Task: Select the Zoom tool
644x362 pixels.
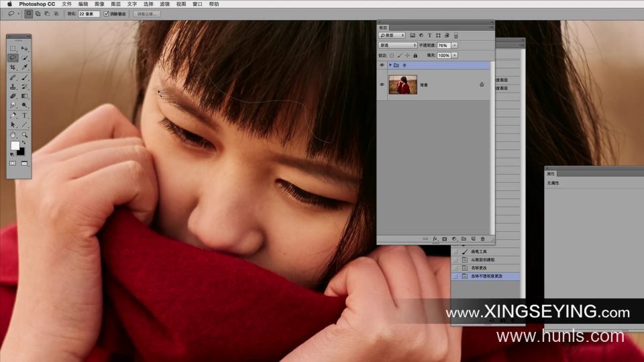Action: 25,135
